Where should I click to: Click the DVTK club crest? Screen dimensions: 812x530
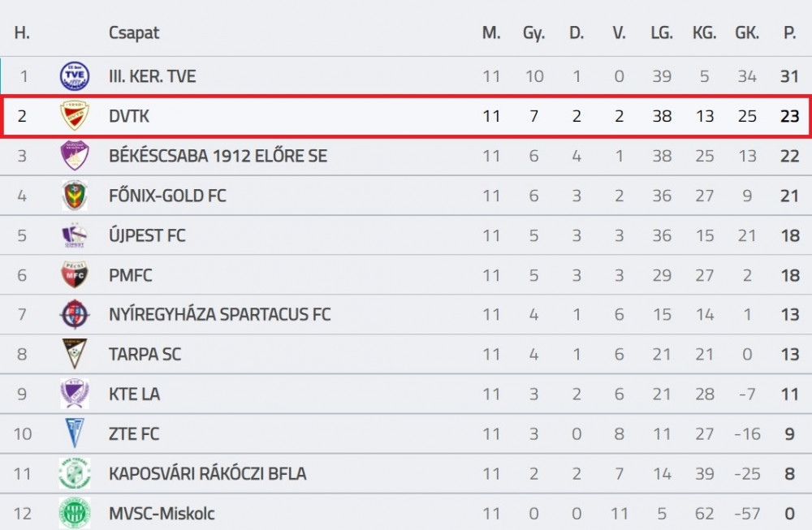[x=75, y=115]
